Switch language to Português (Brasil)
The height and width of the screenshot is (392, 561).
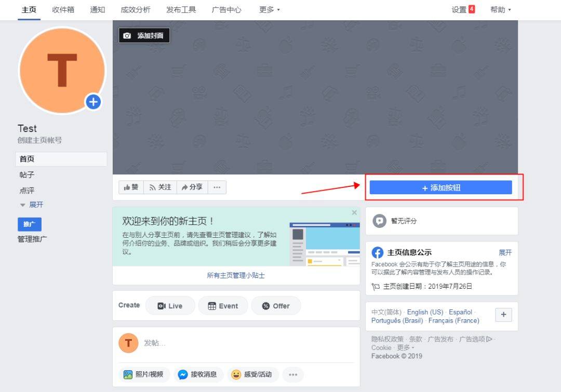pyautogui.click(x=397, y=321)
